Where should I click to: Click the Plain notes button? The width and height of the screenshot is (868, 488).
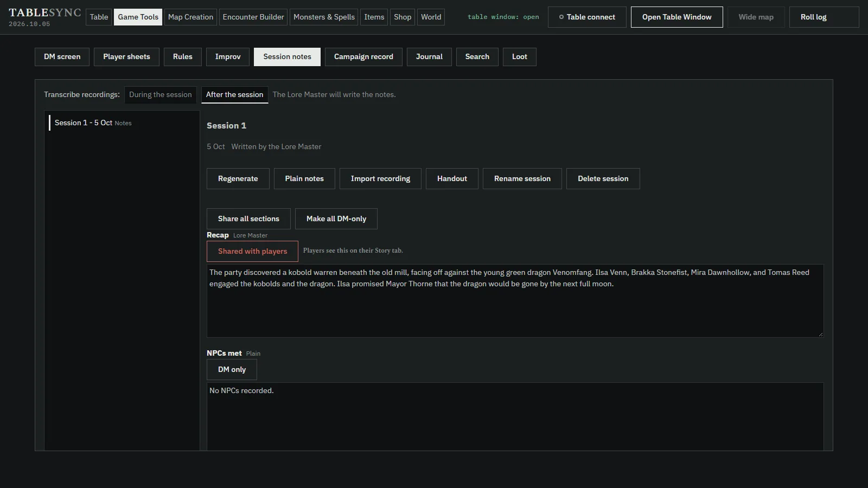coord(304,178)
